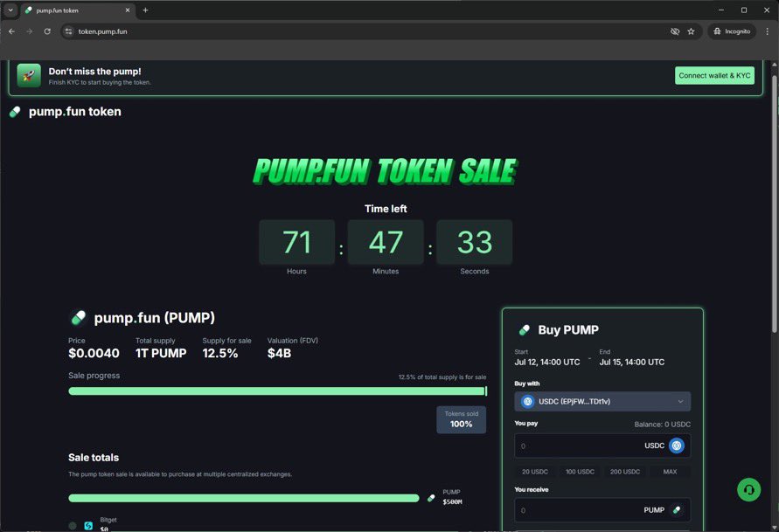This screenshot has width=779, height=532.
Task: Bookmark this page with the star icon
Action: 691,31
